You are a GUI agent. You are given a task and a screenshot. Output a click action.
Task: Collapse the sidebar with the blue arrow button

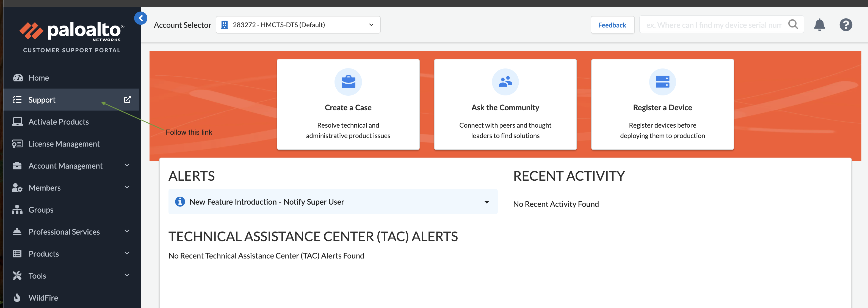click(x=140, y=18)
